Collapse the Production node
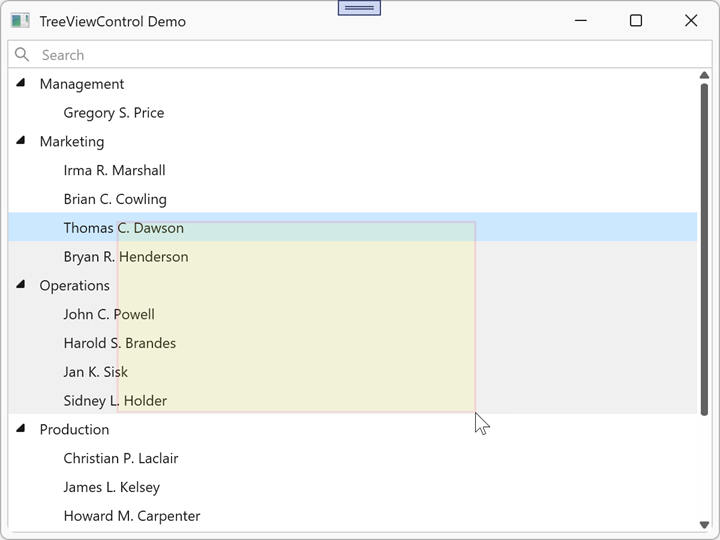This screenshot has height=540, width=720. coord(21,428)
